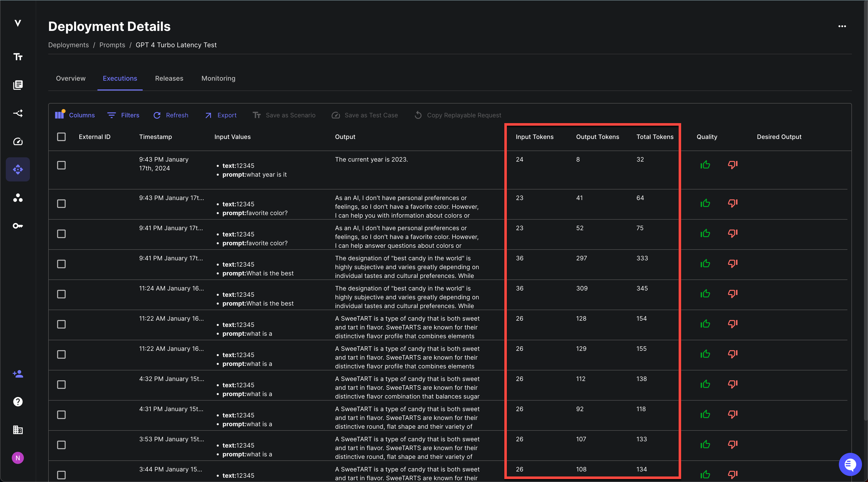Open the Columns selector
Image resolution: width=868 pixels, height=482 pixels.
click(x=75, y=115)
